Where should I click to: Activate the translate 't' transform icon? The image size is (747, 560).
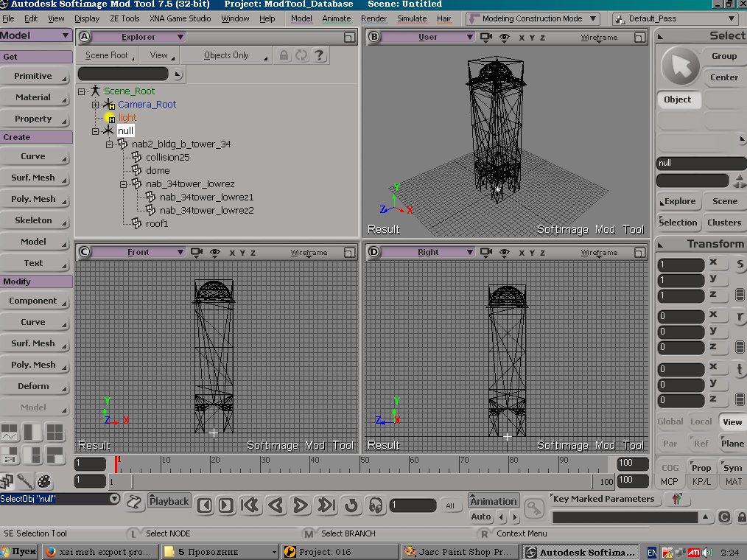740,369
